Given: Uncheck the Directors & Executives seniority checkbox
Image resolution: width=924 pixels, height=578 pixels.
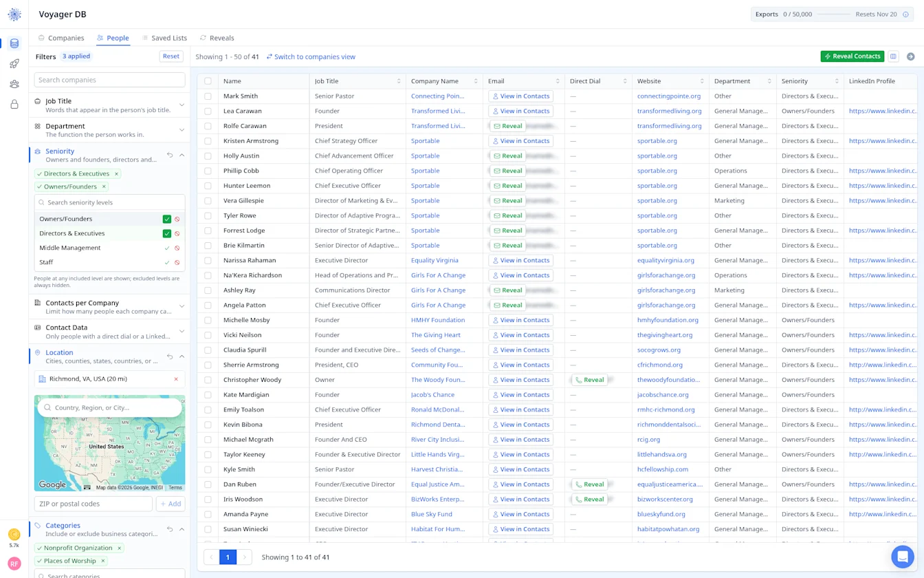Looking at the screenshot, I should click(x=166, y=233).
